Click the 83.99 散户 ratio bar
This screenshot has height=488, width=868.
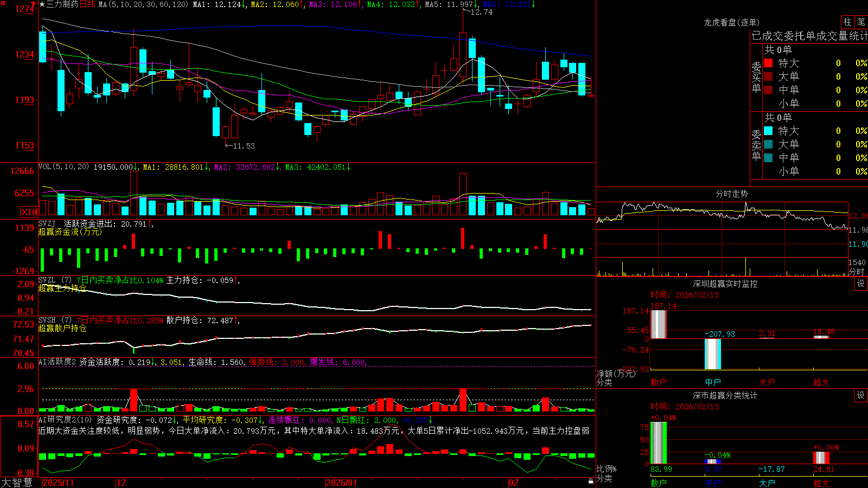click(659, 443)
